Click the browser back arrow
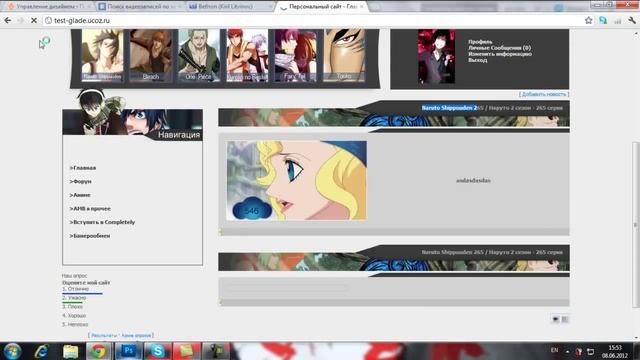The width and height of the screenshot is (640, 360). tap(8, 20)
